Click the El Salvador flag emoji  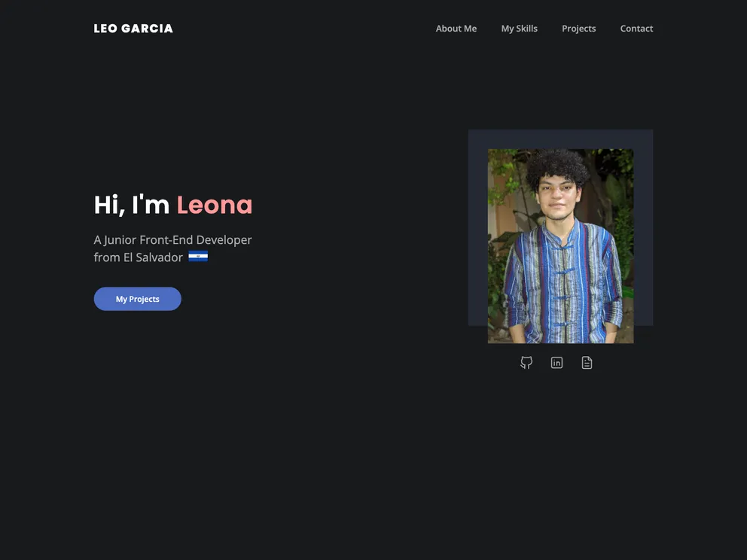click(x=198, y=257)
